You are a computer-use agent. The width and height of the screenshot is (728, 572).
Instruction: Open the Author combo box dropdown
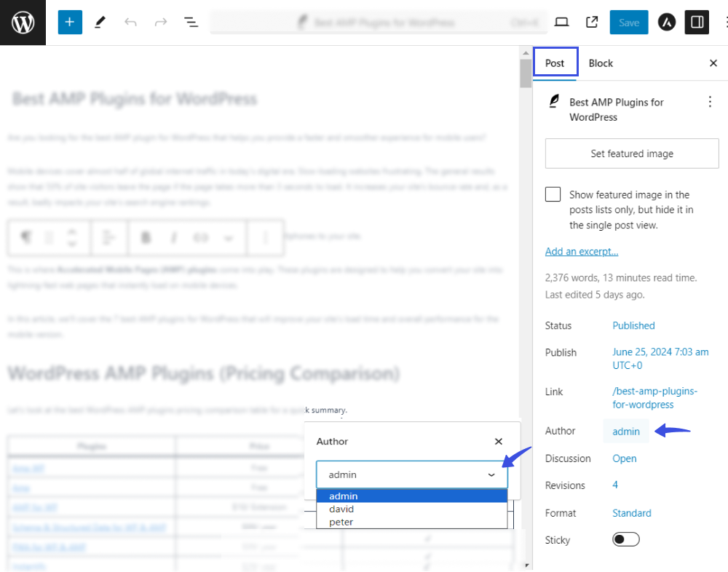(412, 474)
